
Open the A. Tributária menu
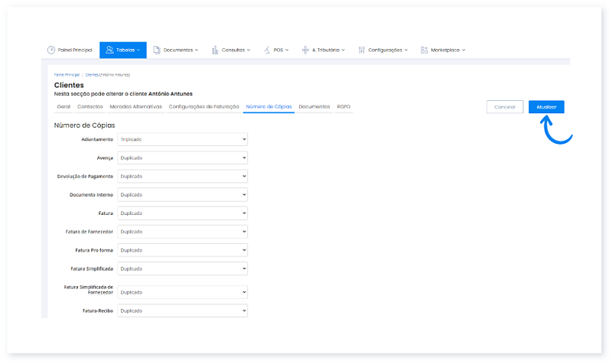(323, 50)
